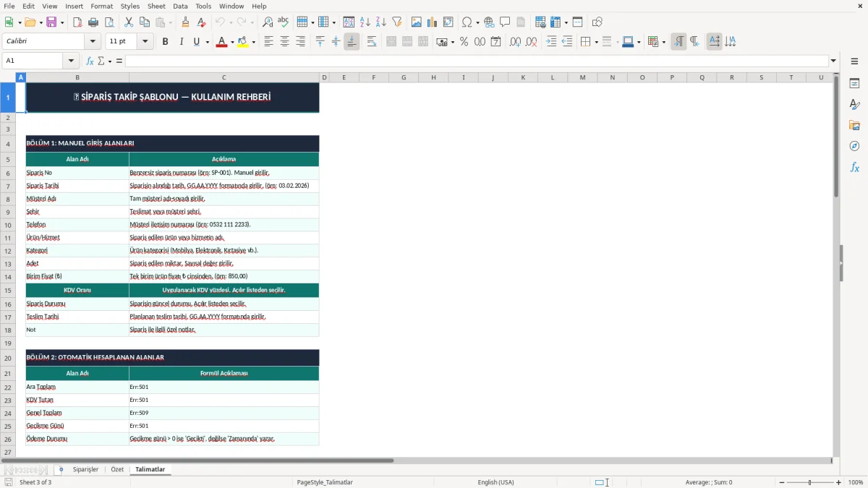Expand the formula bar
The width and height of the screenshot is (868, 488).
833,61
